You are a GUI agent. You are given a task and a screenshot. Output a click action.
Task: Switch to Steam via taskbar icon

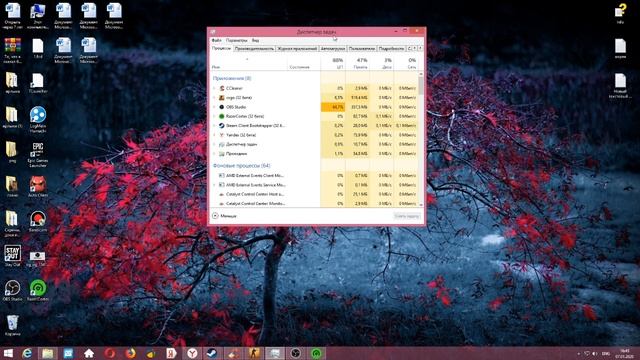coord(212,353)
